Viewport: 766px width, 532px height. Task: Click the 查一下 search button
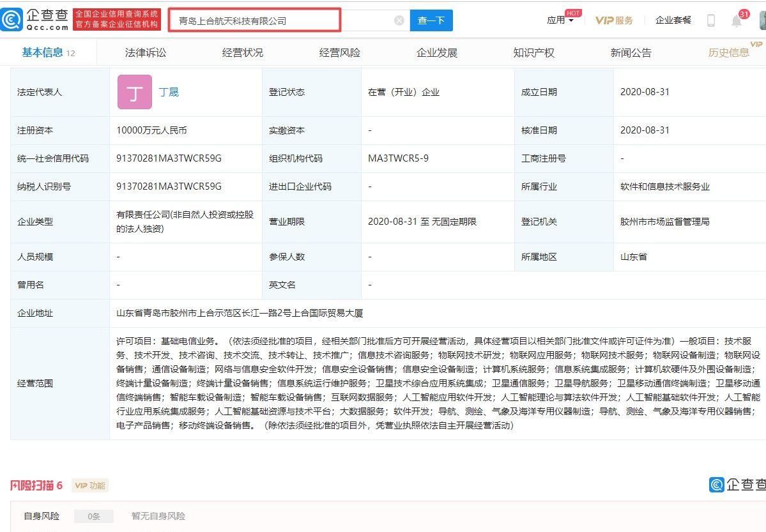point(431,20)
